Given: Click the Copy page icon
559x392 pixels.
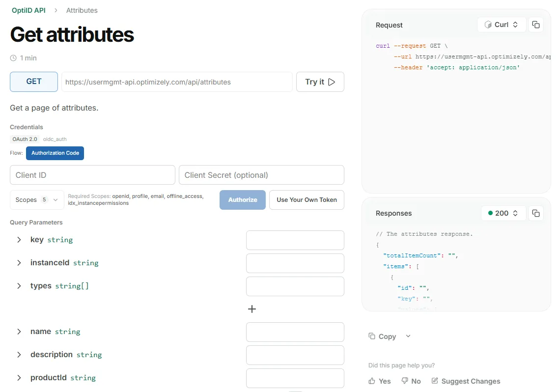Looking at the screenshot, I should tap(372, 336).
